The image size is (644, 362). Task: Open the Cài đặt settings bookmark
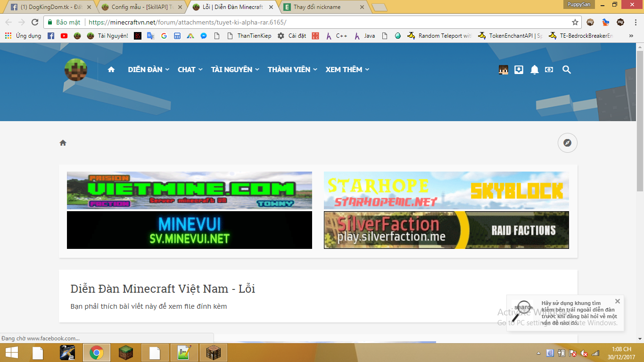point(292,36)
